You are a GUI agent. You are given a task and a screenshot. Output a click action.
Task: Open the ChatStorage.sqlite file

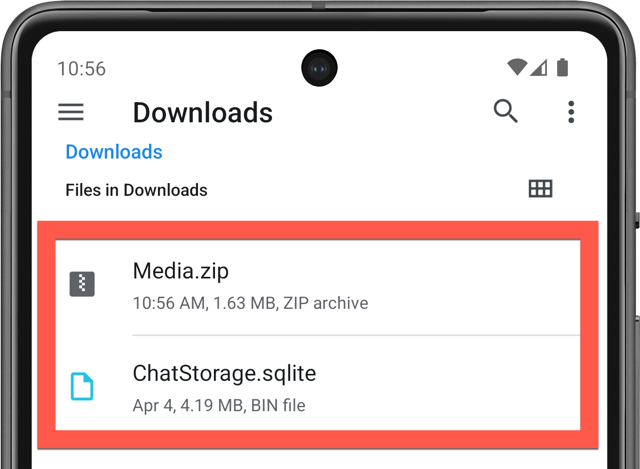pyautogui.click(x=318, y=383)
